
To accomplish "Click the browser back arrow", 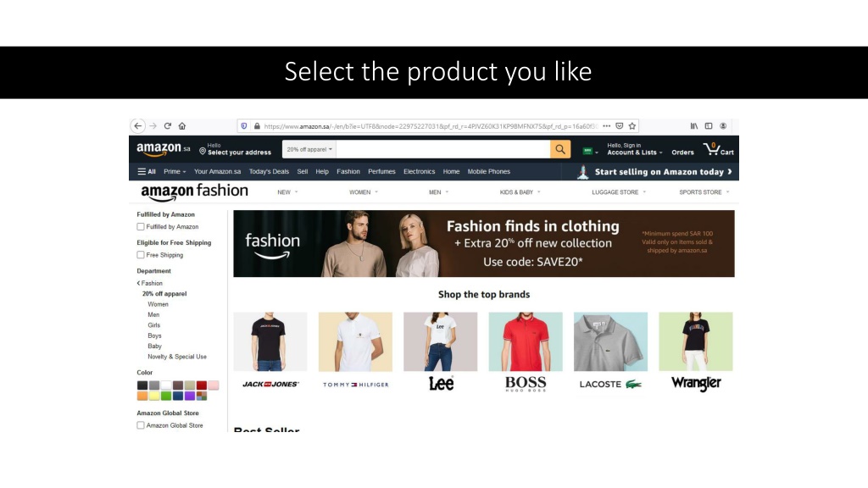I will [x=138, y=126].
